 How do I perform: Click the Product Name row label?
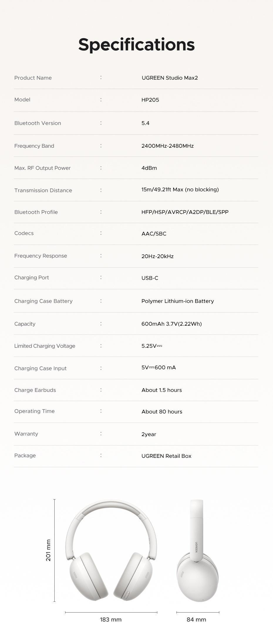tap(33, 78)
